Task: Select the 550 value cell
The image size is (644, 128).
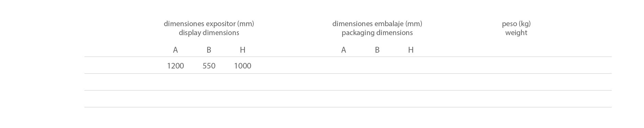Action: (209, 66)
